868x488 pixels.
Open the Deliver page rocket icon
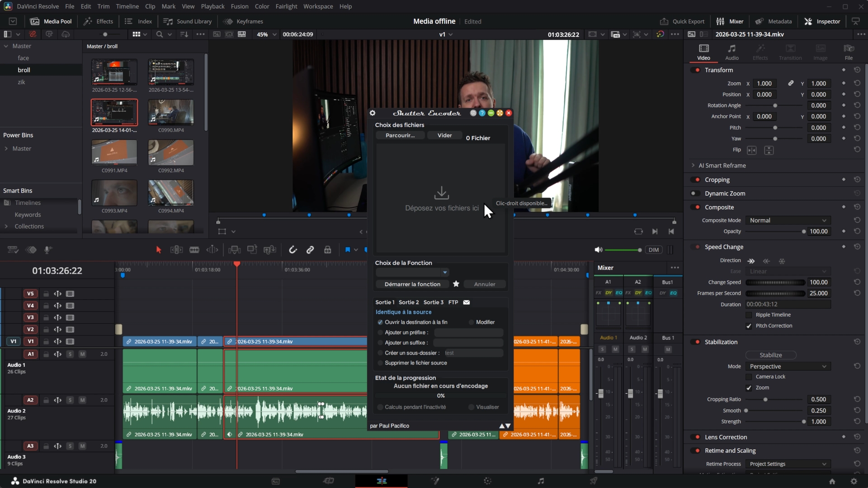594,481
